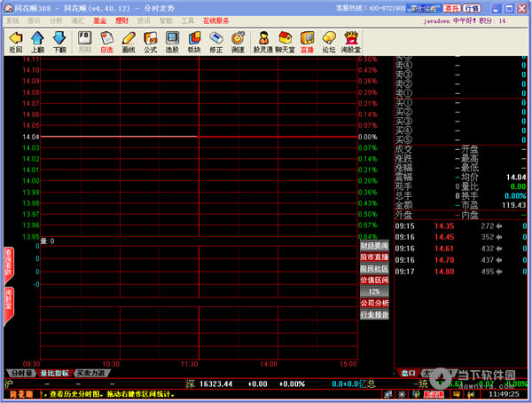This screenshot has height=403, width=532.
Task: Click the 市盈 value 119.43
Action: point(513,205)
